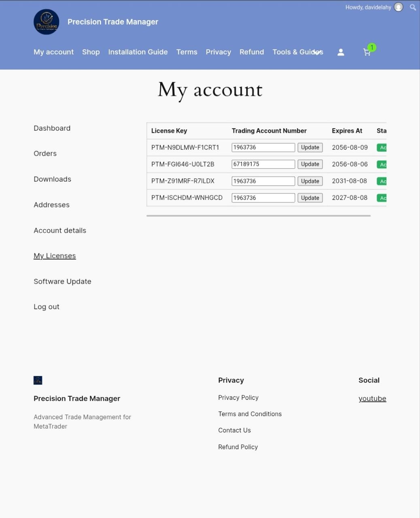Click the Expires At column header
Image resolution: width=420 pixels, height=518 pixels.
[x=347, y=131]
